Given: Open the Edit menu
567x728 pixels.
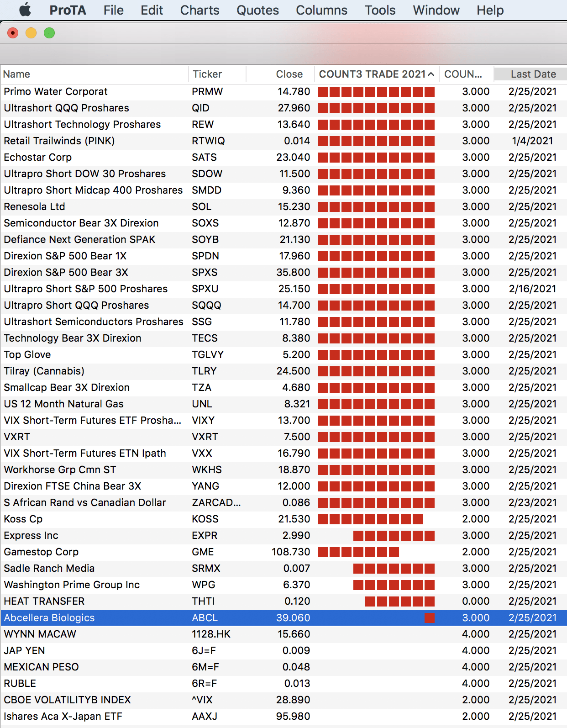Looking at the screenshot, I should tap(152, 10).
